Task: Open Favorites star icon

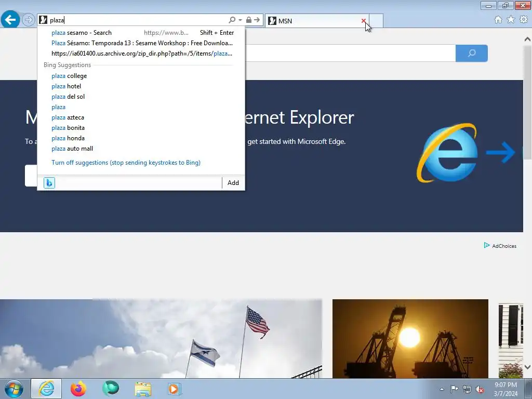Action: point(511,20)
